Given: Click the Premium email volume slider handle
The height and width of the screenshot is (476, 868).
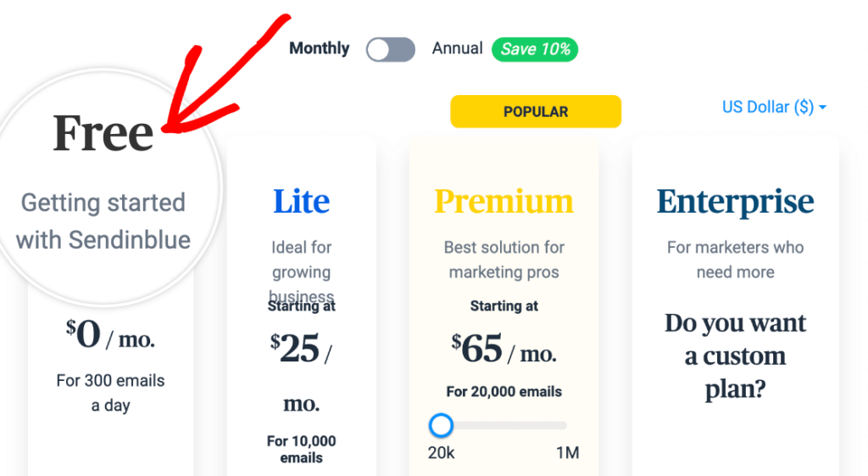Looking at the screenshot, I should 441,424.
